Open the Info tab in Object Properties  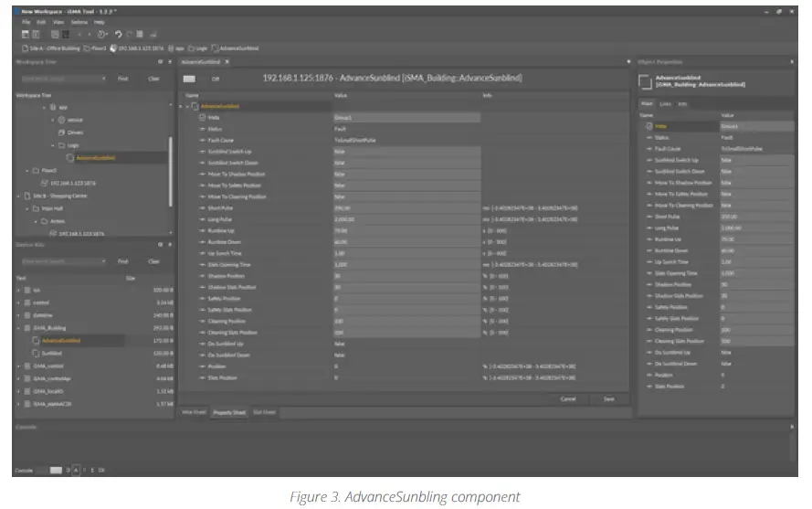682,104
